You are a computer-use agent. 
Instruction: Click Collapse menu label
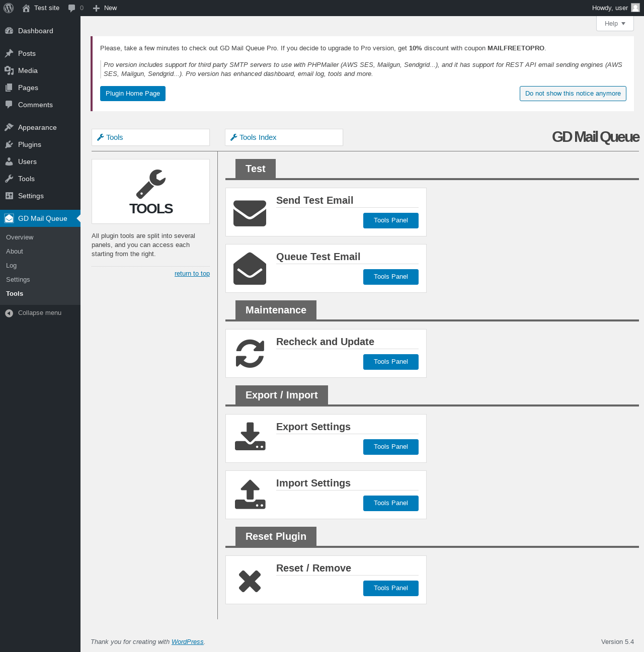coord(40,313)
